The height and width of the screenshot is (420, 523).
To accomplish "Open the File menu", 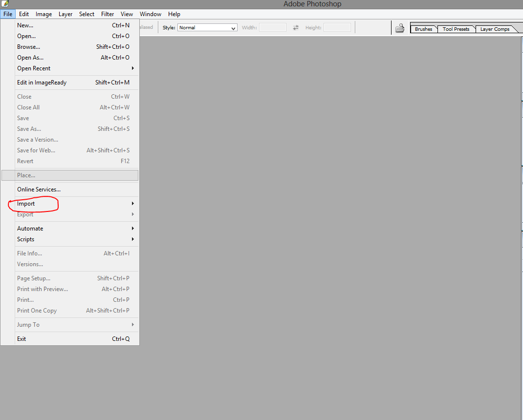I will pyautogui.click(x=8, y=14).
